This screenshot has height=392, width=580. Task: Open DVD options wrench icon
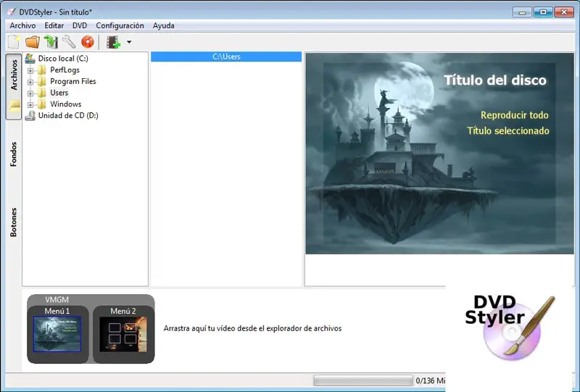(x=69, y=42)
